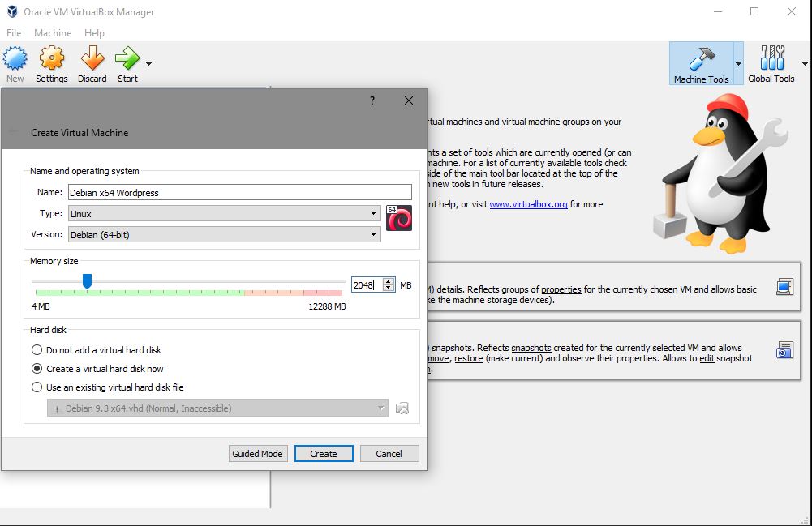Click the dialog back arrow icon
The height and width of the screenshot is (526, 812).
[14, 132]
